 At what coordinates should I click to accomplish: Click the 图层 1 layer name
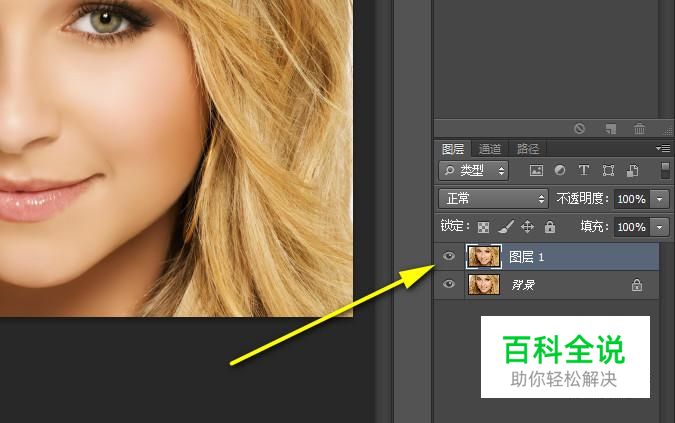(526, 257)
